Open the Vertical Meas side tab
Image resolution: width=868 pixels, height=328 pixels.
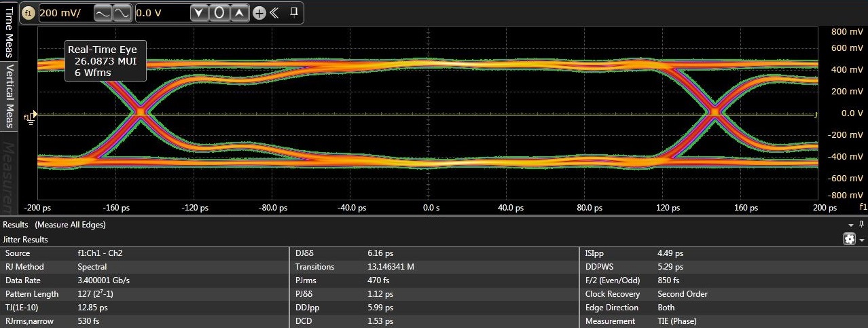(10, 95)
